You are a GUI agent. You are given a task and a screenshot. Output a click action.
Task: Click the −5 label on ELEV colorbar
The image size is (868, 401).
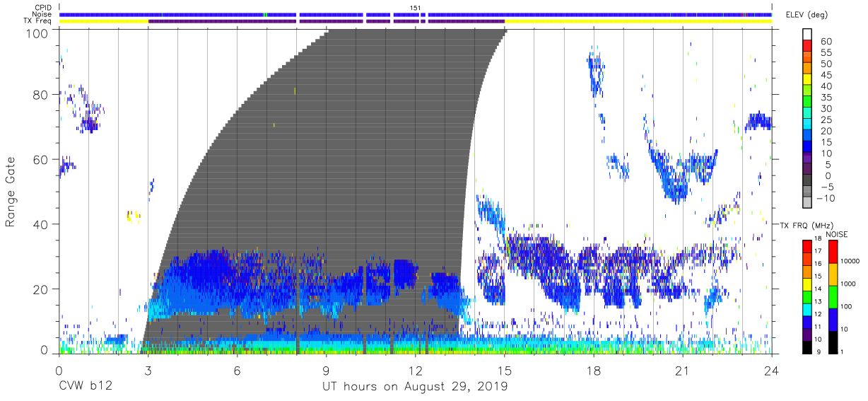[x=826, y=187]
